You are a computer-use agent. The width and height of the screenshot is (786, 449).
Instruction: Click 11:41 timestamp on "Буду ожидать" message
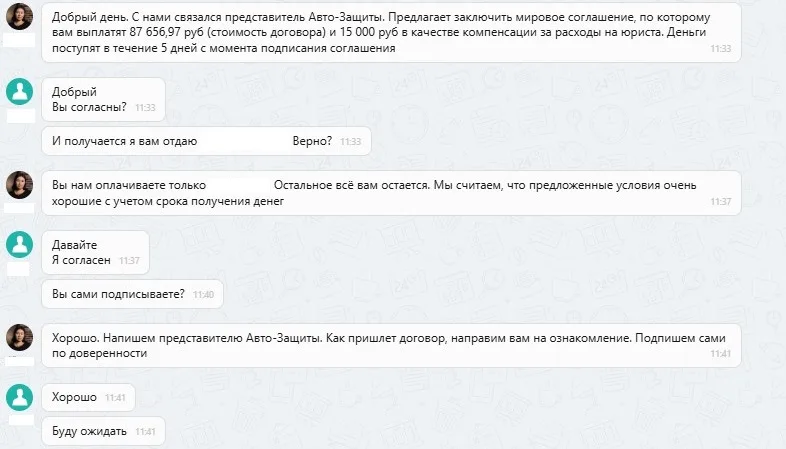(x=145, y=432)
